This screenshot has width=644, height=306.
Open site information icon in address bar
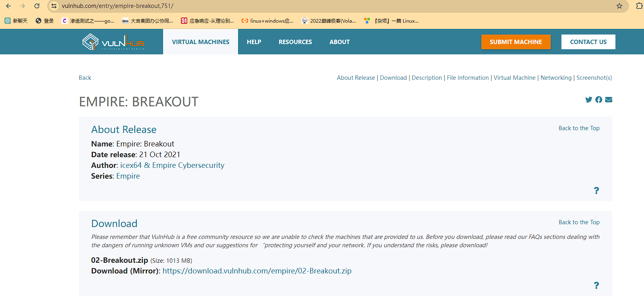pyautogui.click(x=54, y=6)
